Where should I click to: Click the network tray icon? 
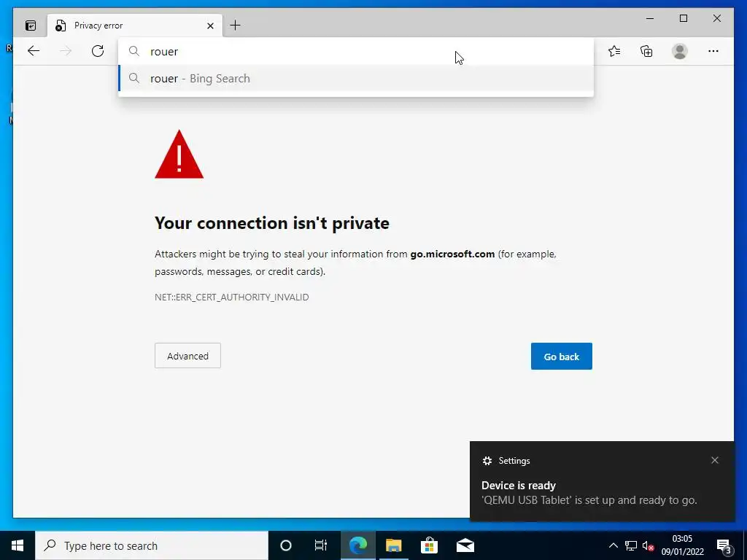pyautogui.click(x=631, y=545)
